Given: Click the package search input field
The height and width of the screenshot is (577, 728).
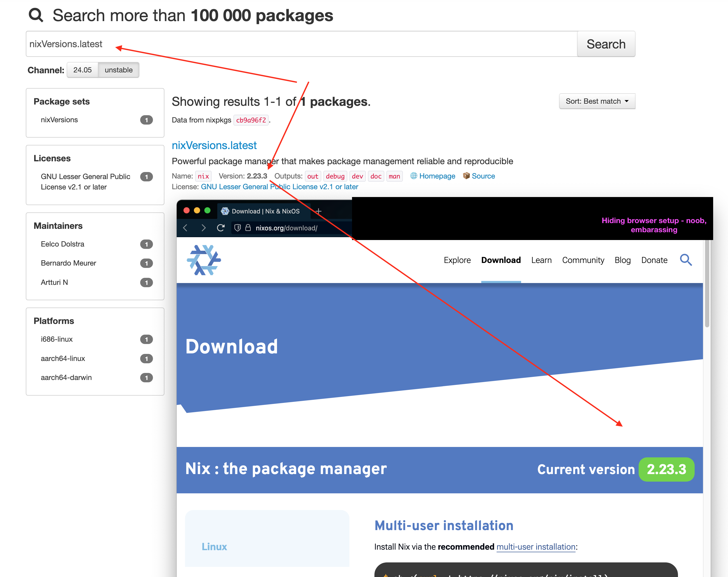Looking at the screenshot, I should pos(300,44).
